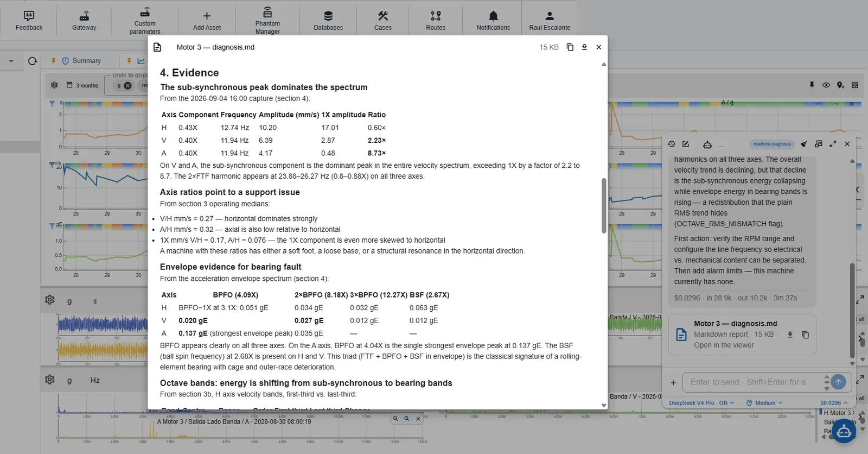Screen dimensions: 868x454
Task: Open the trend chart tab
Action: click(x=141, y=61)
